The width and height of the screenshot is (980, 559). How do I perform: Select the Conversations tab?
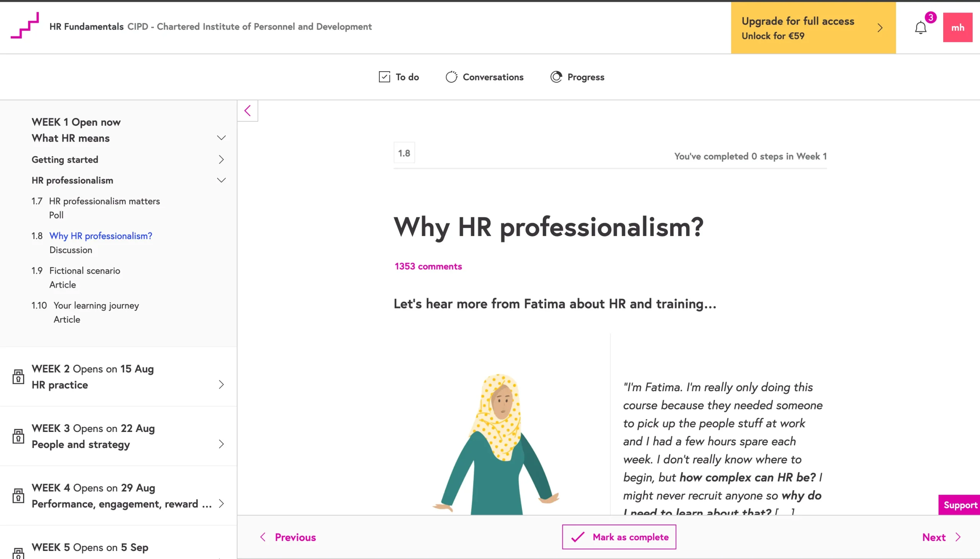484,77
